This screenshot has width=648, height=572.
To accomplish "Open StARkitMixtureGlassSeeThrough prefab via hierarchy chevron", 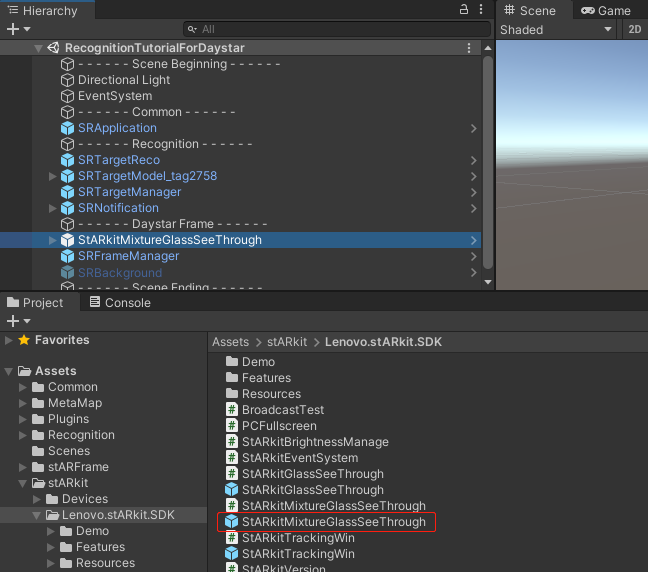I will point(474,241).
